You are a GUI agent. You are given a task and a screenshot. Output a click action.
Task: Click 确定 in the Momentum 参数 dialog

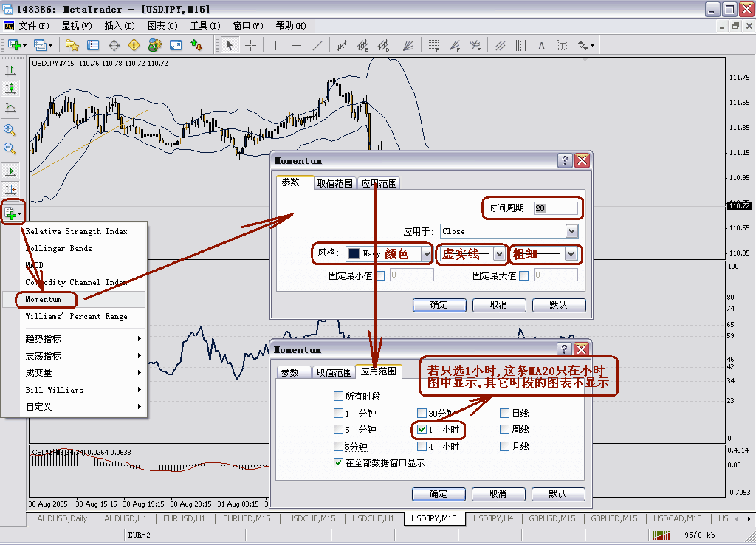coord(439,305)
